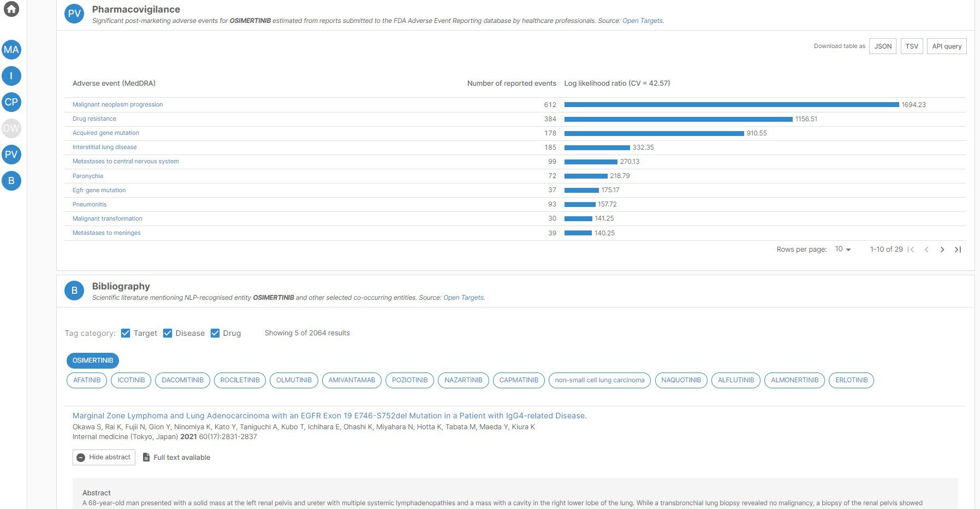Disable the Drug tag category checkbox
Viewport: 980px width, 509px height.
tap(215, 333)
